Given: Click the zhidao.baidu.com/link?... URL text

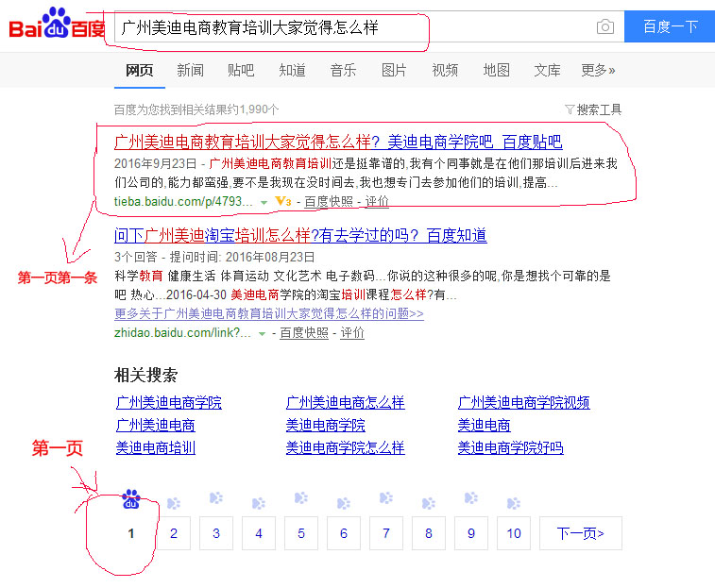Looking at the screenshot, I should (182, 333).
